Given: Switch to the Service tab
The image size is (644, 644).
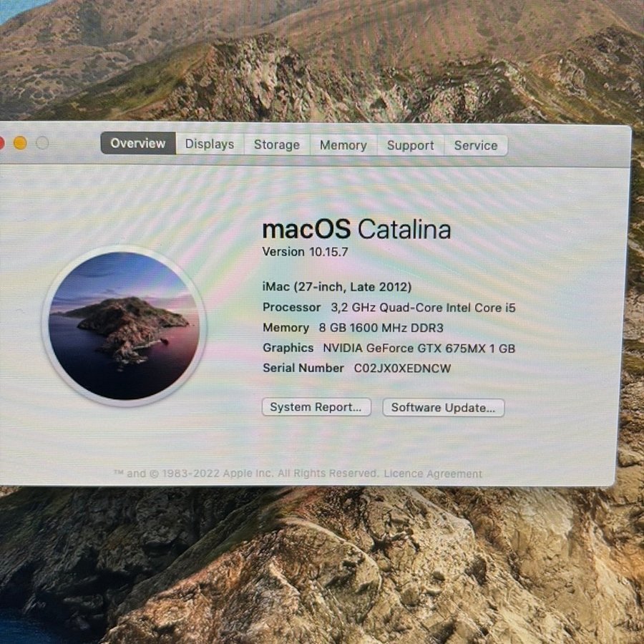Looking at the screenshot, I should [475, 145].
